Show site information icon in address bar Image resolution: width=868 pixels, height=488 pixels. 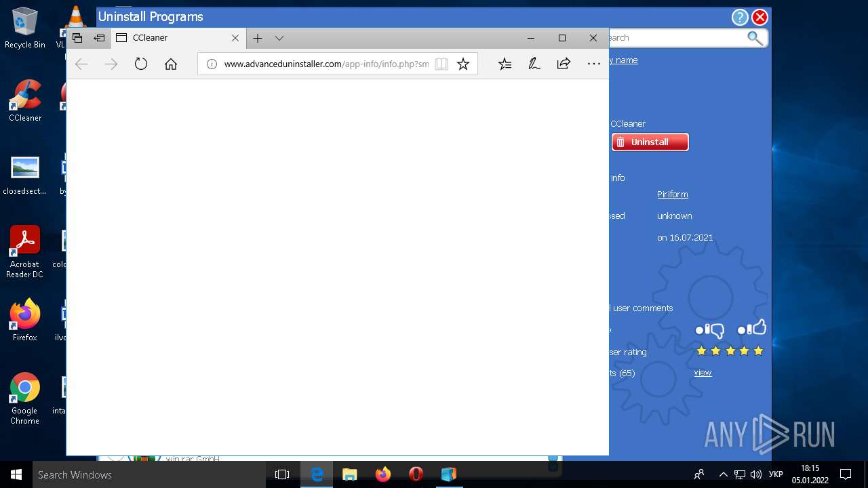(x=212, y=64)
